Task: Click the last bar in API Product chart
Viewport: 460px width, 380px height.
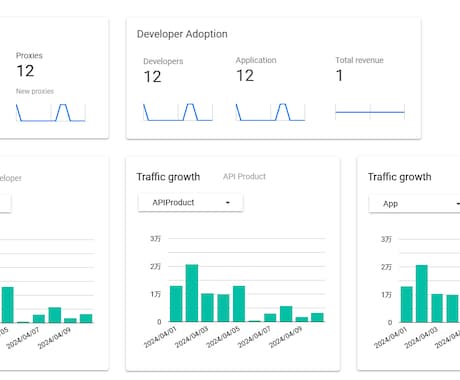Action: tap(317, 317)
